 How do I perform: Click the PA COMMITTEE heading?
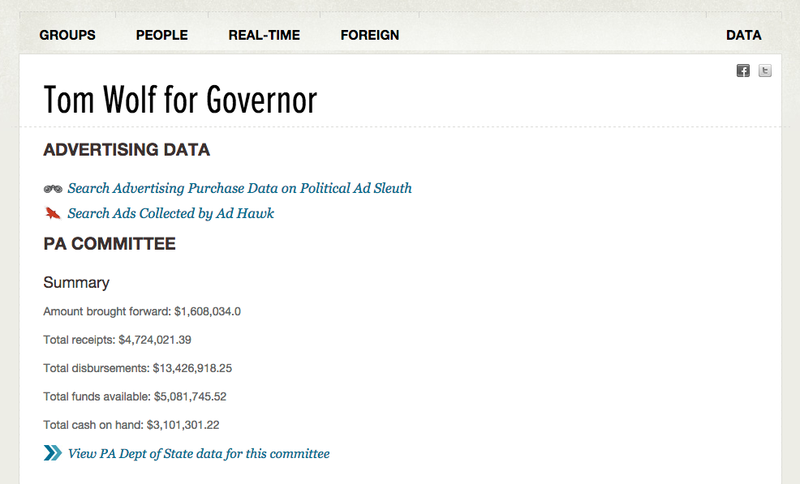110,243
